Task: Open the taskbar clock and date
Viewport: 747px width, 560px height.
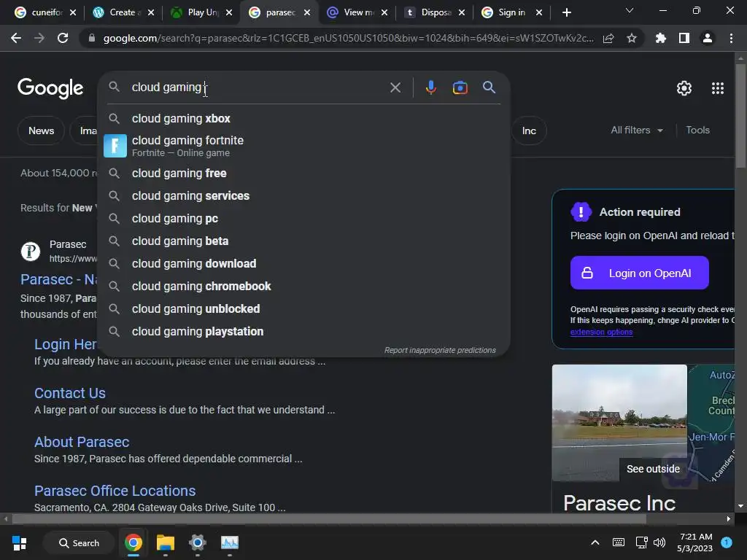Action: point(695,542)
